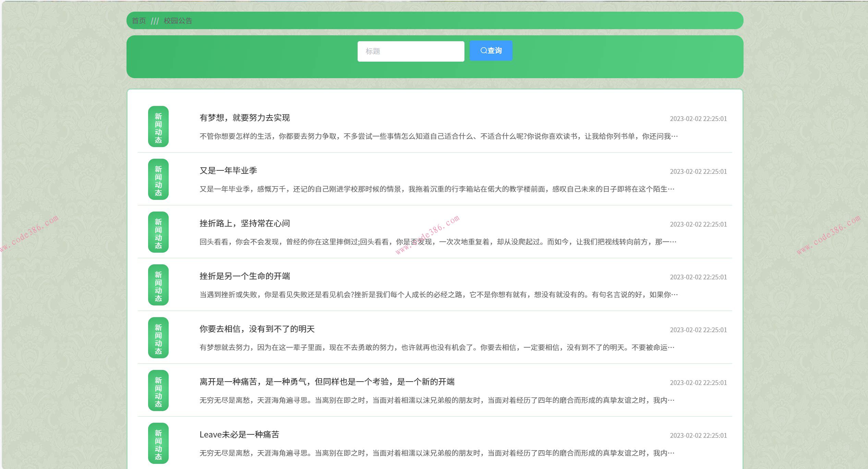Open the article 挫折是另一个生命的开端
This screenshot has width=868, height=469.
pyautogui.click(x=244, y=276)
